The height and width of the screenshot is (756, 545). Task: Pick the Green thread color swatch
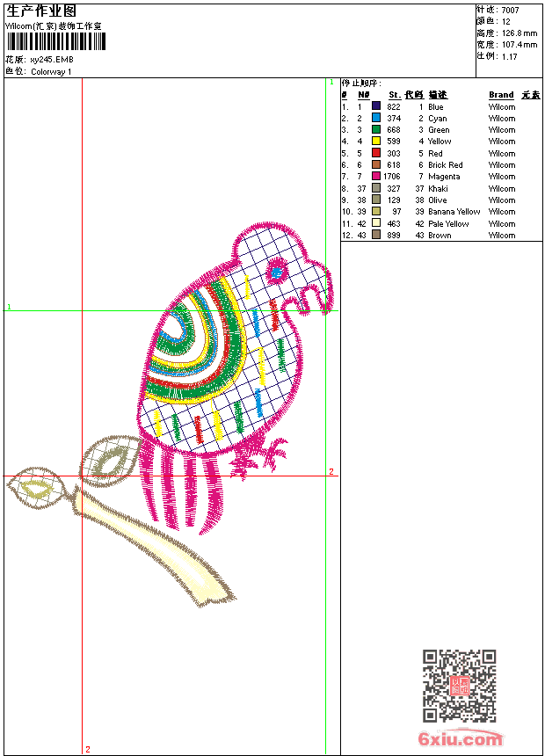click(x=376, y=129)
